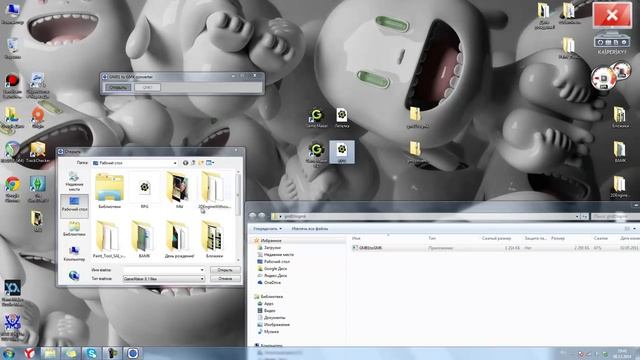Open the Упорядочить menu in Explorer

268,229
